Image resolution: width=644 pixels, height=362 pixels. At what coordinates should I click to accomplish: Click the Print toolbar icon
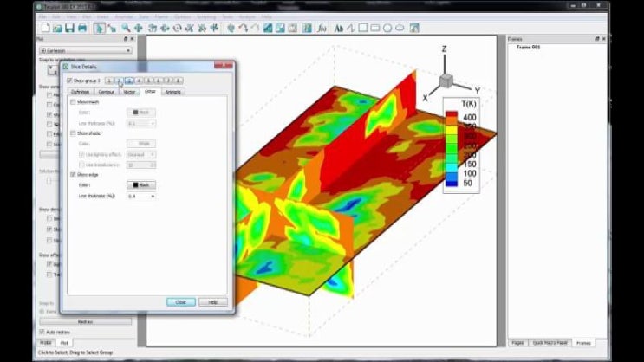point(81,28)
